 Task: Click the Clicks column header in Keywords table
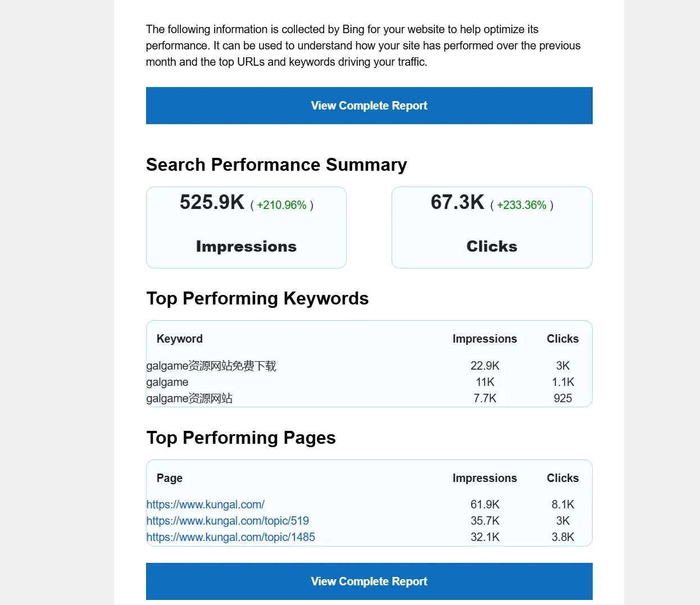(x=563, y=339)
